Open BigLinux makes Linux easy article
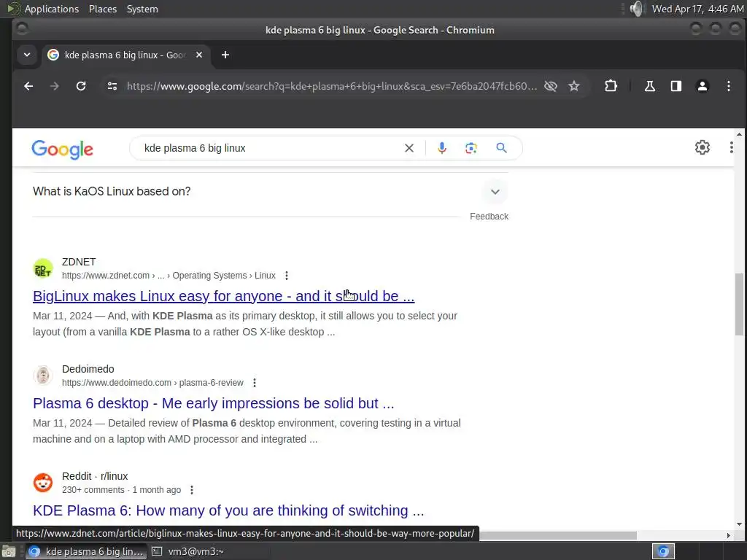 (x=223, y=296)
